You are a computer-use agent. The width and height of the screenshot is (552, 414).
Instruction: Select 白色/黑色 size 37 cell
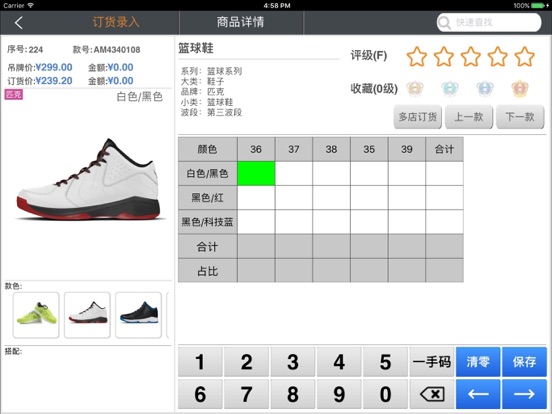pyautogui.click(x=294, y=174)
